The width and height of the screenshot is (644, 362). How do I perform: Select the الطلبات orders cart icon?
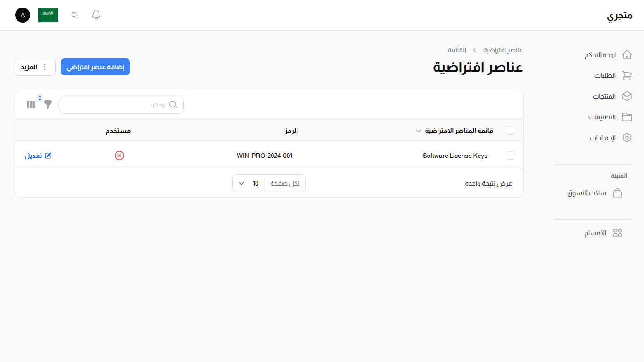click(627, 75)
